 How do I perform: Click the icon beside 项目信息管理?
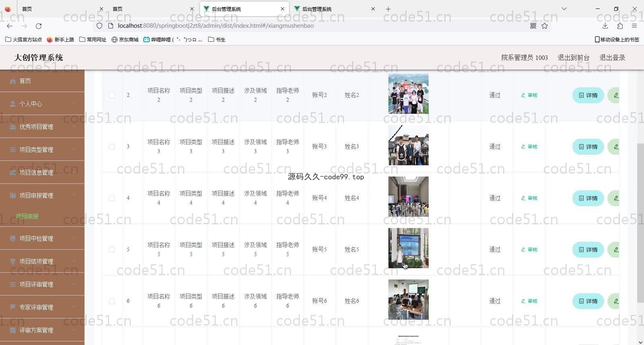coord(12,172)
